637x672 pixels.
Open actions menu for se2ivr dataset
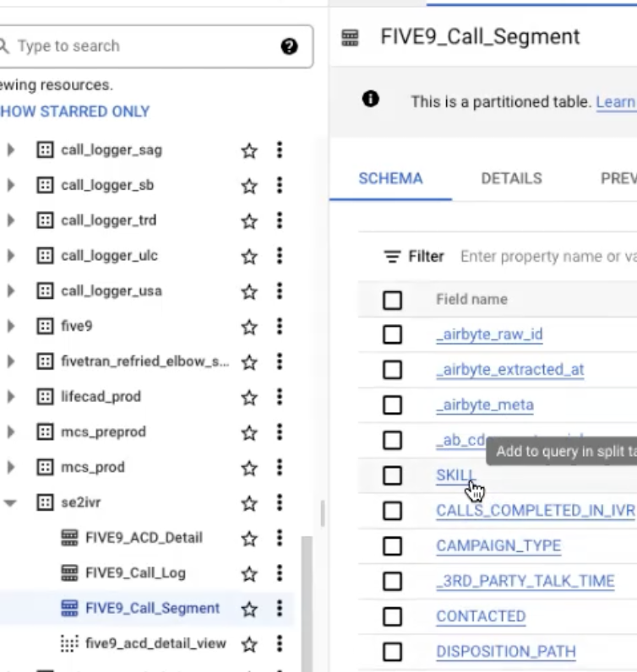(280, 503)
